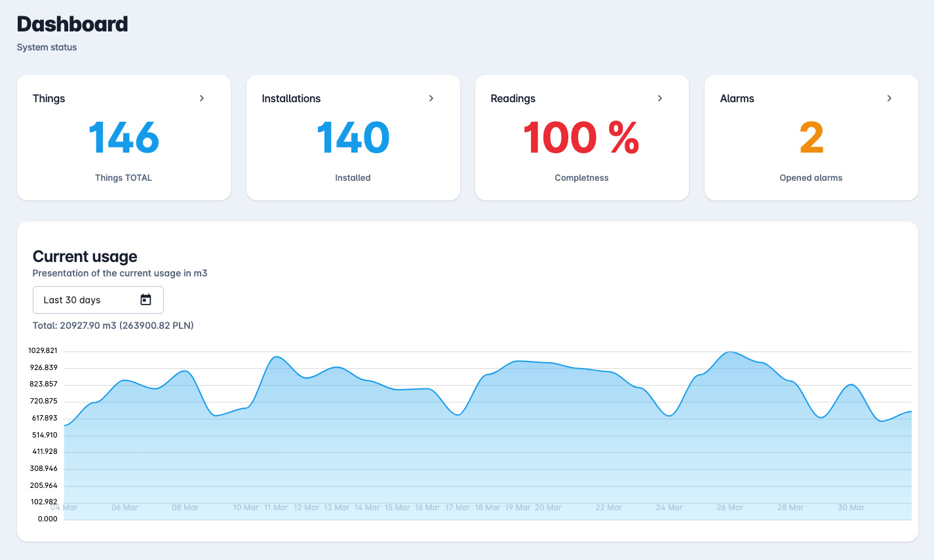The width and height of the screenshot is (934, 560).
Task: Open calendar icon in date range field
Action: coord(146,300)
